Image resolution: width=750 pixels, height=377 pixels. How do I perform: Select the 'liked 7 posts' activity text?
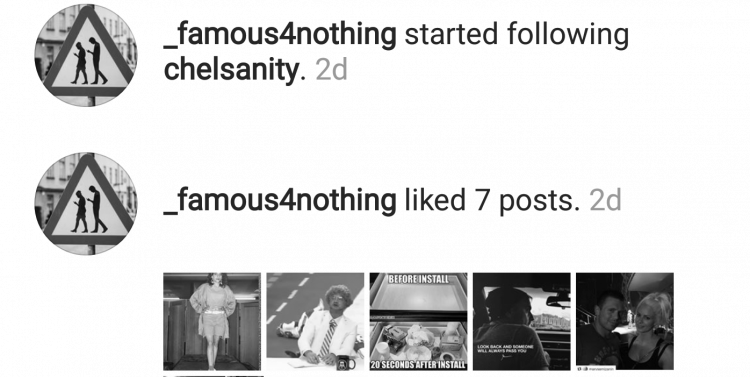pos(492,200)
